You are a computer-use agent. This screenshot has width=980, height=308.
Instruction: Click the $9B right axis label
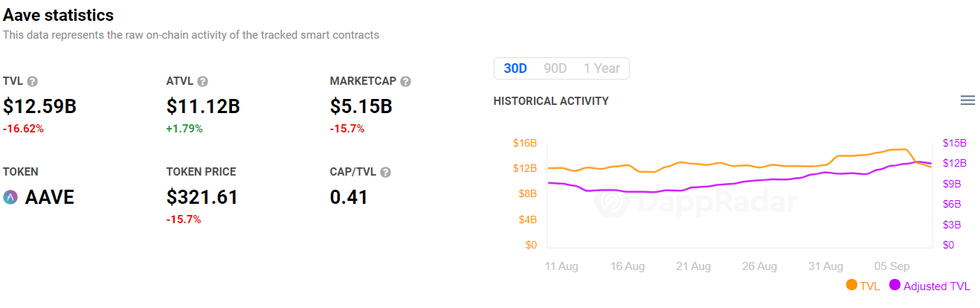point(952,184)
